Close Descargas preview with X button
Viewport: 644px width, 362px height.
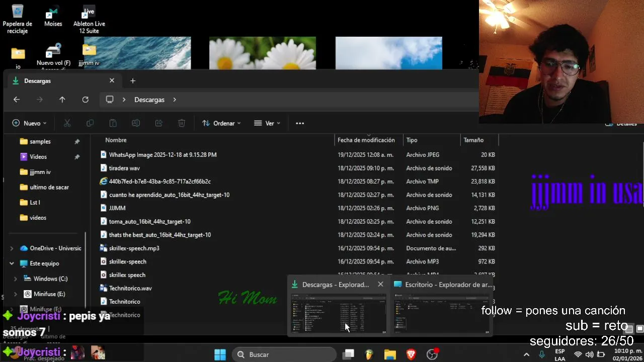(380, 285)
